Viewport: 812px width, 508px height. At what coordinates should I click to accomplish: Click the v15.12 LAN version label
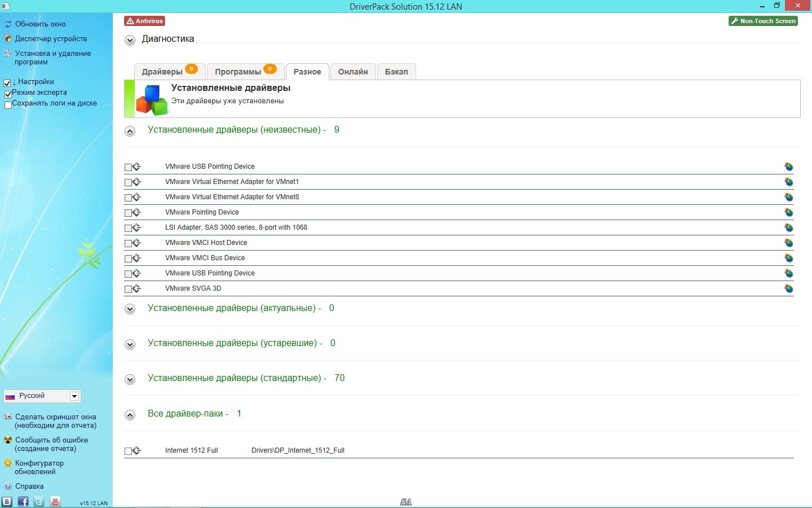point(94,503)
